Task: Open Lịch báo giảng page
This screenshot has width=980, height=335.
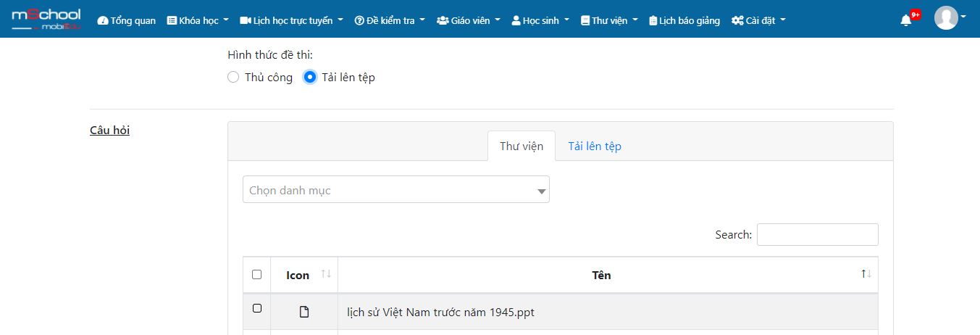Action: 684,20
